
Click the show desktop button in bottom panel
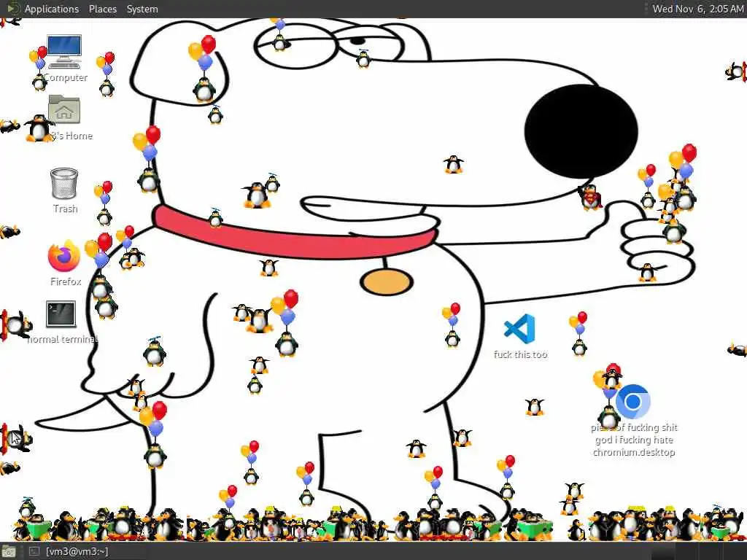click(x=9, y=552)
